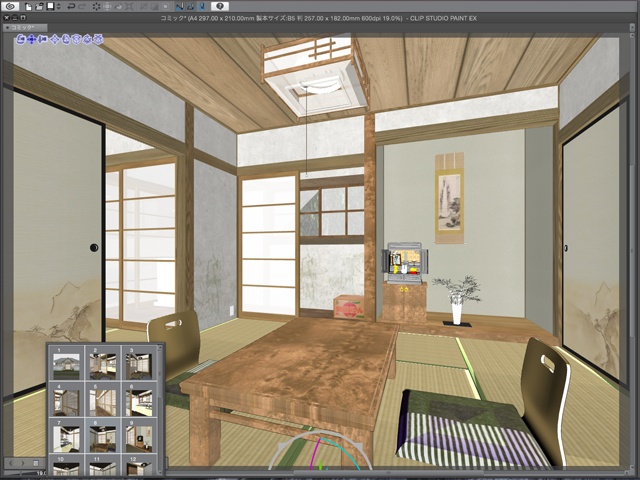Click the Fill bucket icon

(118, 7)
